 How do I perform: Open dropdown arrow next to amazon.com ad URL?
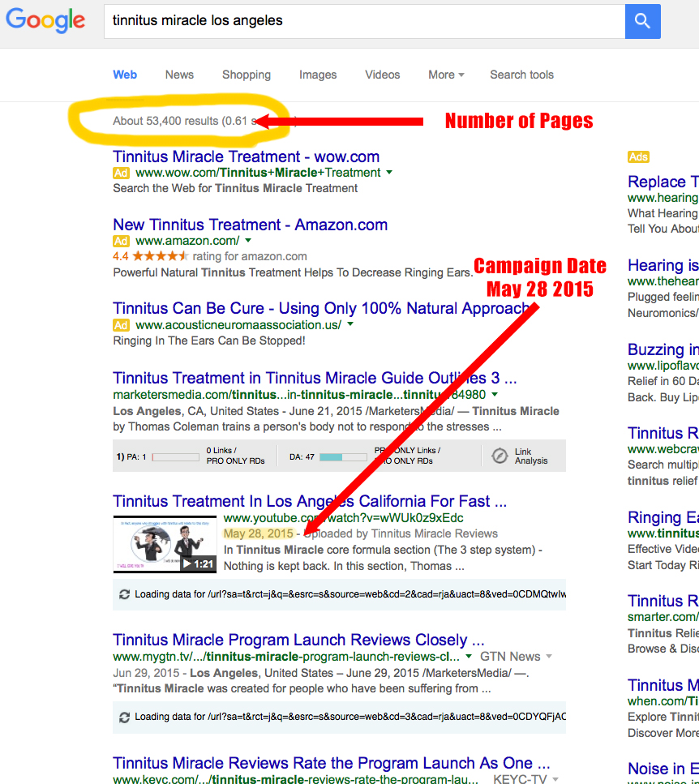pos(248,241)
